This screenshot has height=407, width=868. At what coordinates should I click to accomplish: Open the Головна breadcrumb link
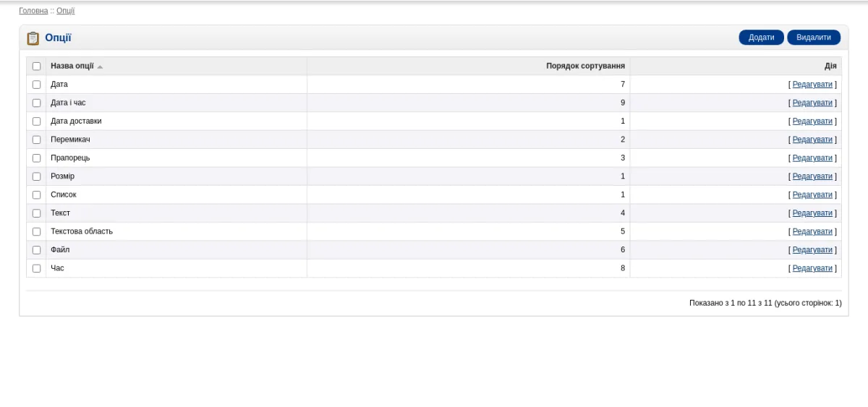(33, 11)
